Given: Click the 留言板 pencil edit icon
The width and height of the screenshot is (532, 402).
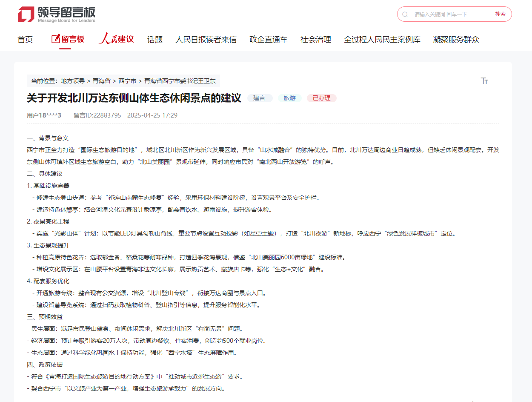Looking at the screenshot, I should tap(55, 39).
